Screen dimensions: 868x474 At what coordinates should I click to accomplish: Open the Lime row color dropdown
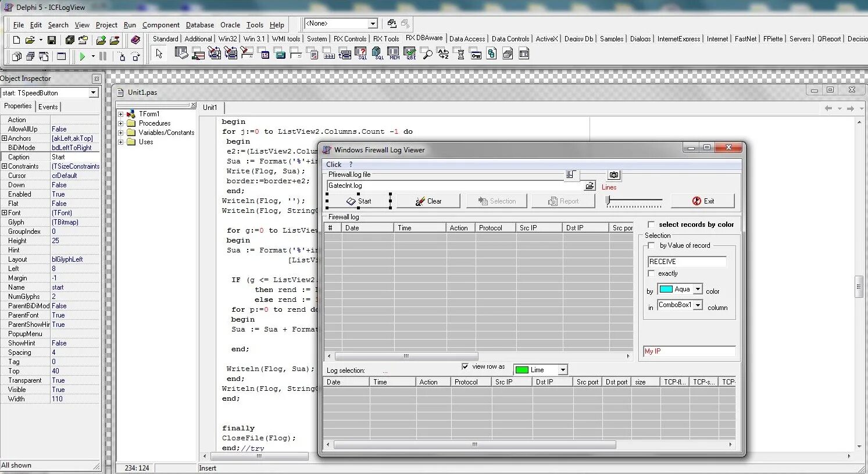click(x=562, y=370)
